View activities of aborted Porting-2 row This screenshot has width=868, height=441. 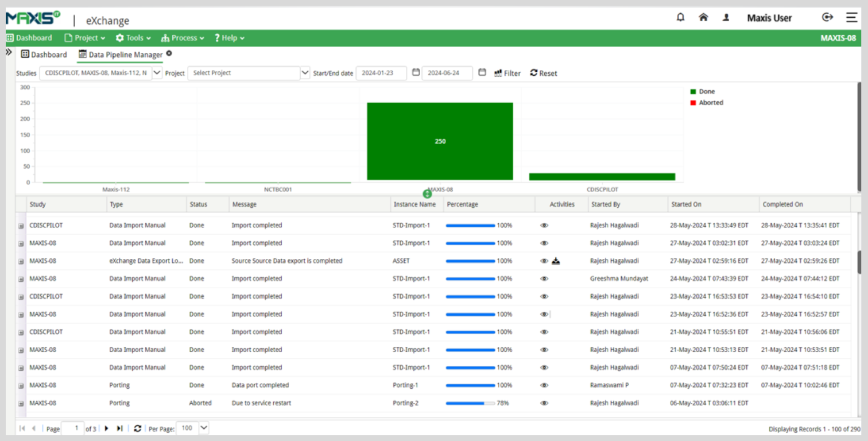544,403
